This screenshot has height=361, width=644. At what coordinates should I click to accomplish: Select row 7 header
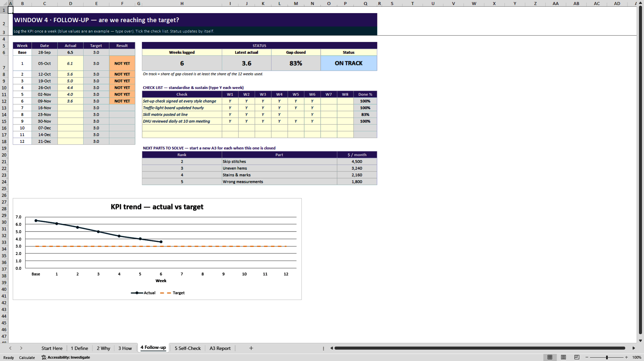4,63
